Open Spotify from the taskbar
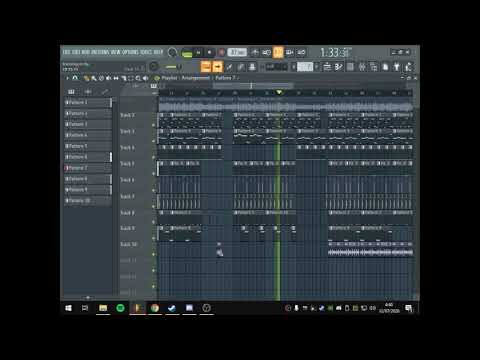The height and width of the screenshot is (360, 480). click(120, 308)
